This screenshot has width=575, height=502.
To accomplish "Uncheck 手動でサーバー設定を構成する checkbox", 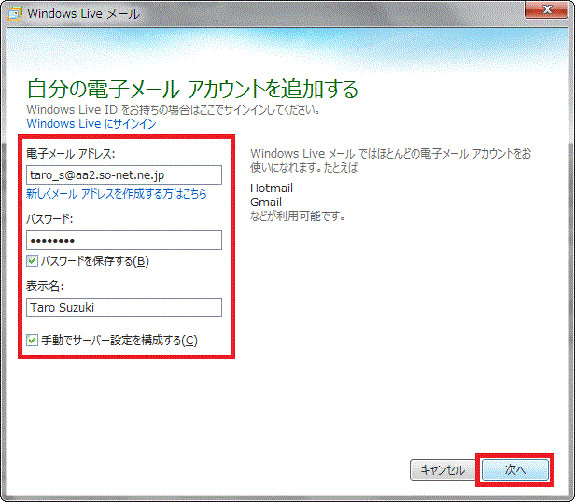I will click(32, 340).
